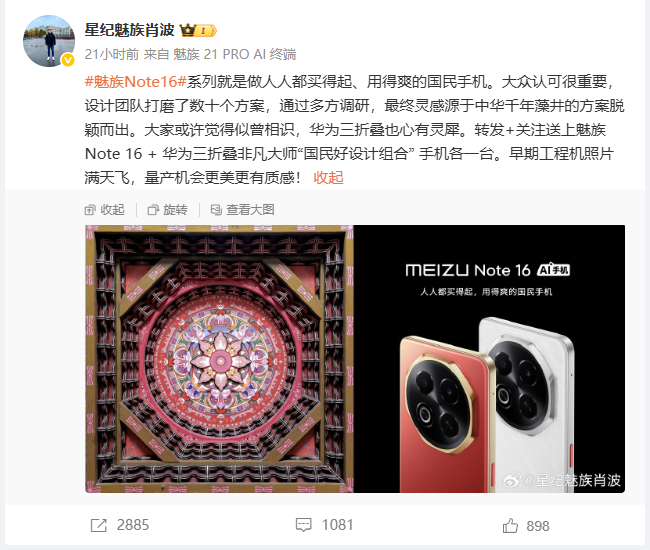Click the yellow verified badge on avatar
This screenshot has width=650, height=550.
coord(68,61)
